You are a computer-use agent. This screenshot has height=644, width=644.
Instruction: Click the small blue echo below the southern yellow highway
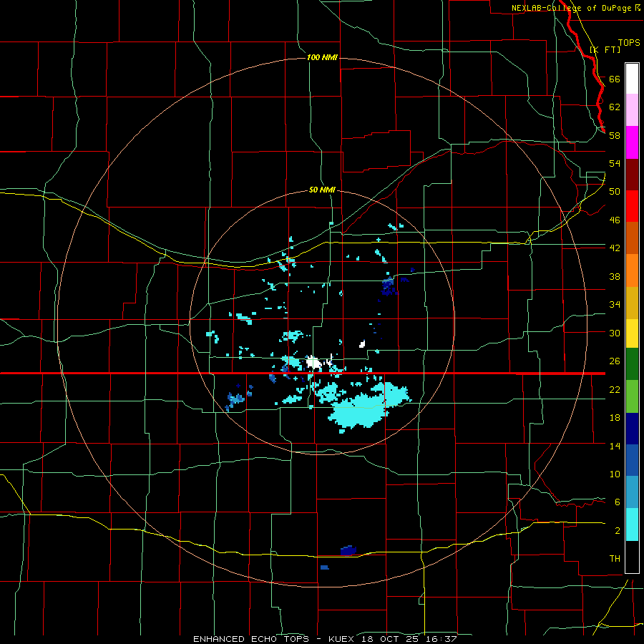click(x=324, y=567)
